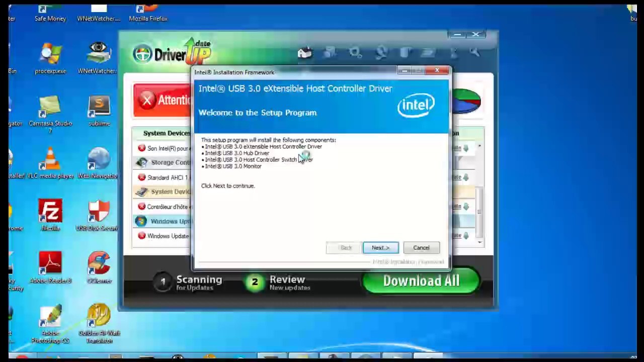Launch the Adobe Photoshop CS desktop shortcut
The height and width of the screenshot is (362, 644).
pyautogui.click(x=50, y=324)
